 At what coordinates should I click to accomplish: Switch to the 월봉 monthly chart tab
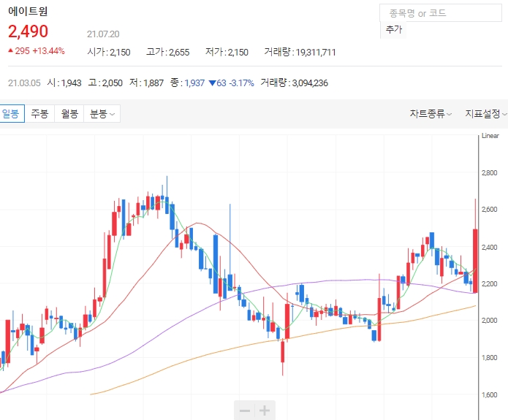pos(69,114)
